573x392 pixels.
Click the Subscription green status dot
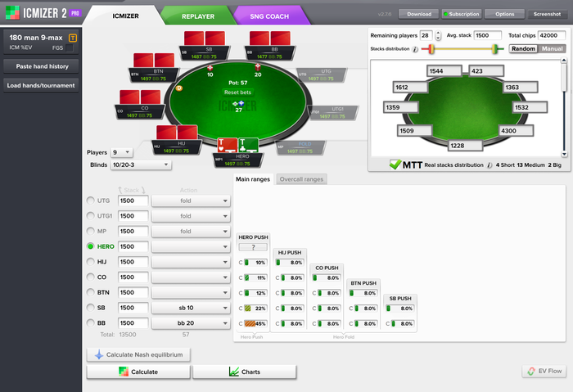click(445, 14)
